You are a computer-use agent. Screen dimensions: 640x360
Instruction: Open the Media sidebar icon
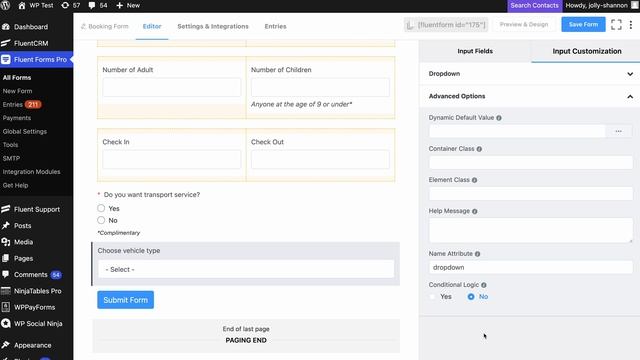pyautogui.click(x=6, y=242)
